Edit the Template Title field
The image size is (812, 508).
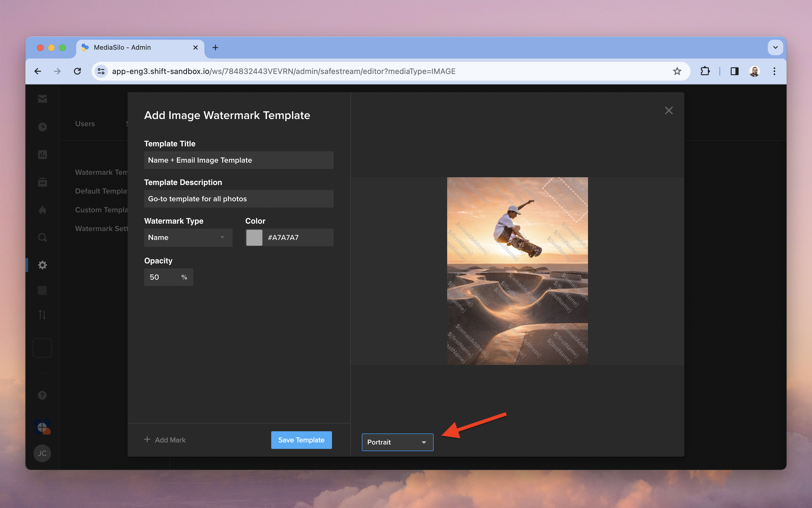[239, 160]
